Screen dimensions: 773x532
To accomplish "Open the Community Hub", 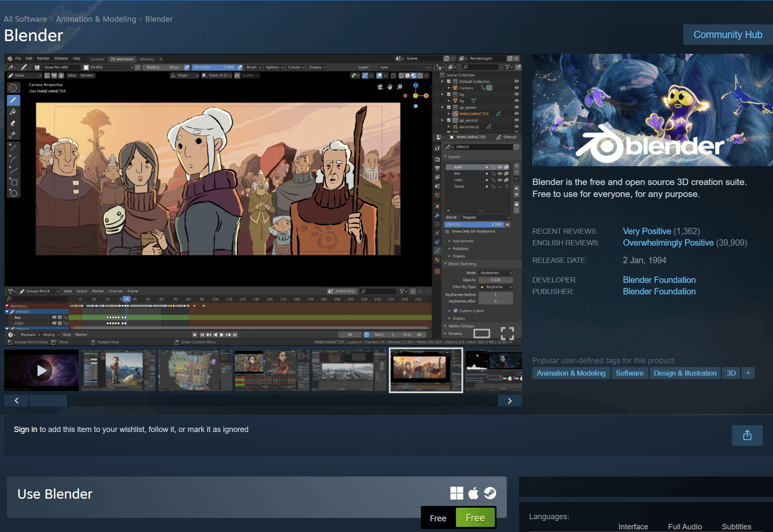I will point(728,35).
